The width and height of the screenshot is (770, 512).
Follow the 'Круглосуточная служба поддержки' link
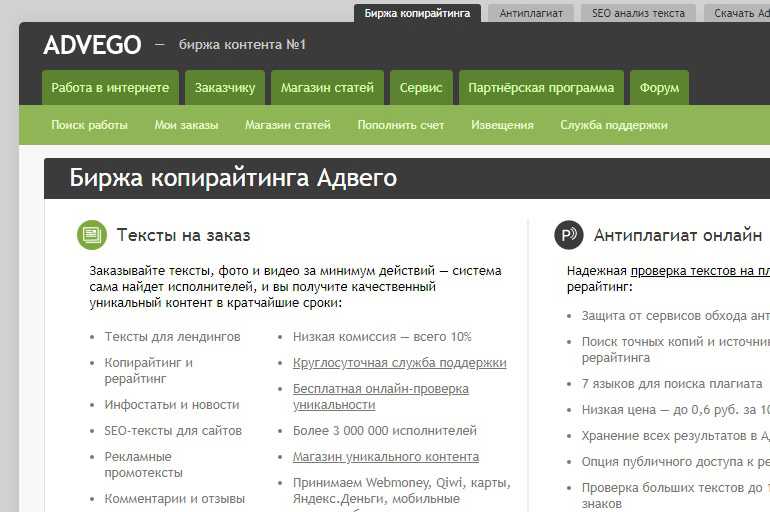pos(399,363)
